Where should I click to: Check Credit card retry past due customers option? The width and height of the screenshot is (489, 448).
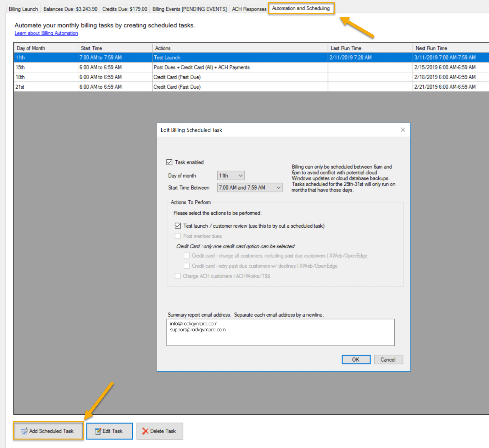[186, 266]
